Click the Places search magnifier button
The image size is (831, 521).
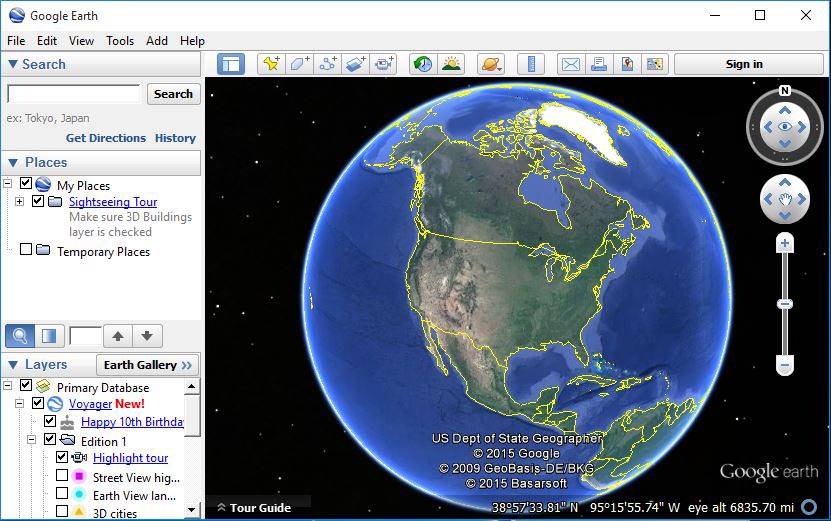tap(20, 335)
